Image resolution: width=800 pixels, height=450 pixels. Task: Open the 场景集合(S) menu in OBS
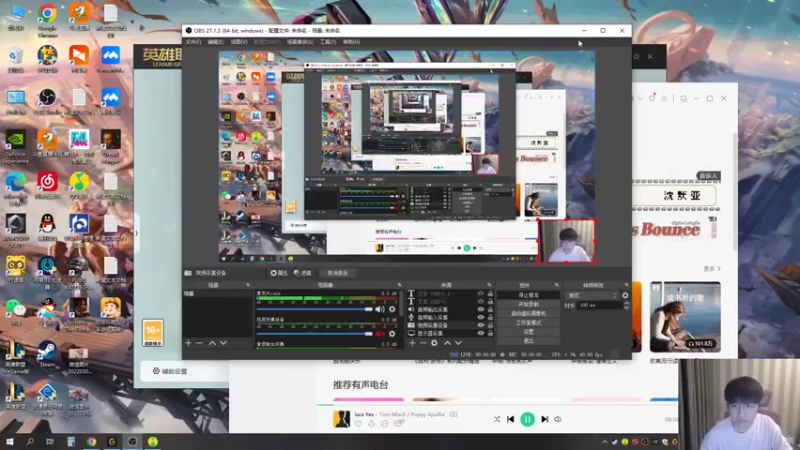click(300, 42)
